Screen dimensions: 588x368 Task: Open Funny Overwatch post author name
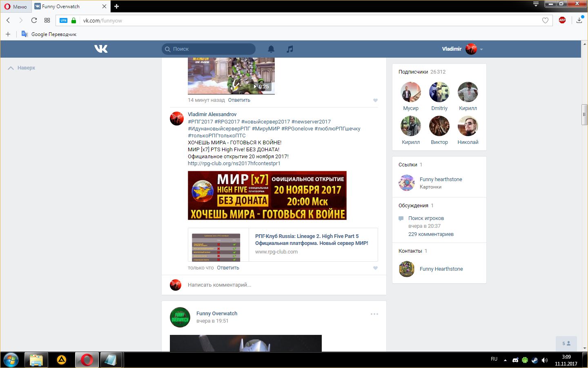coord(217,314)
